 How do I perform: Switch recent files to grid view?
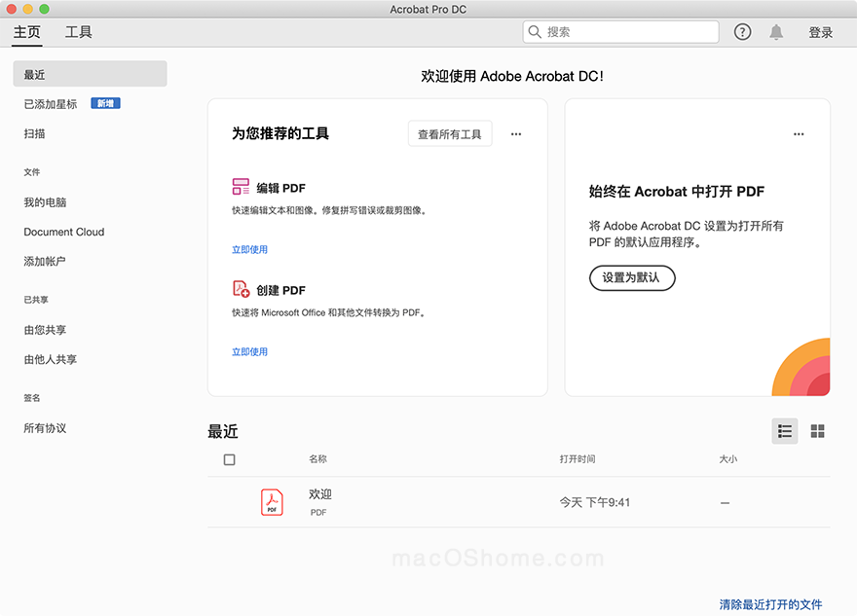click(818, 431)
